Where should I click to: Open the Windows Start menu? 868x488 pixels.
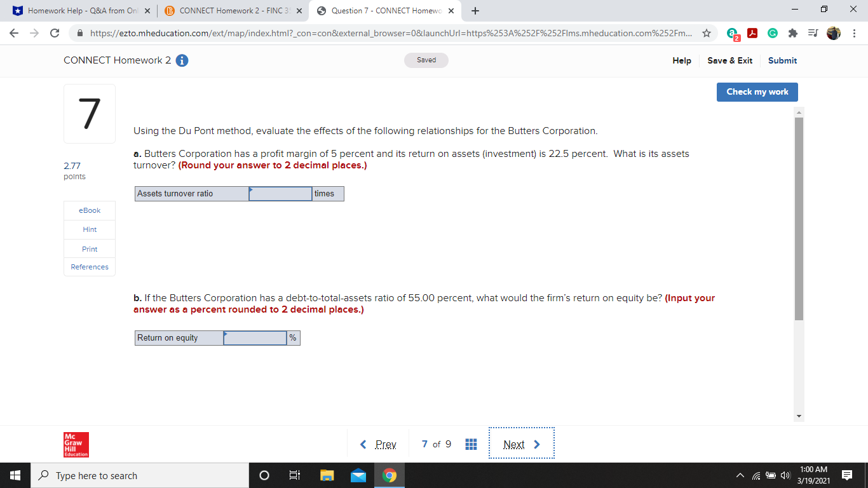click(x=15, y=475)
